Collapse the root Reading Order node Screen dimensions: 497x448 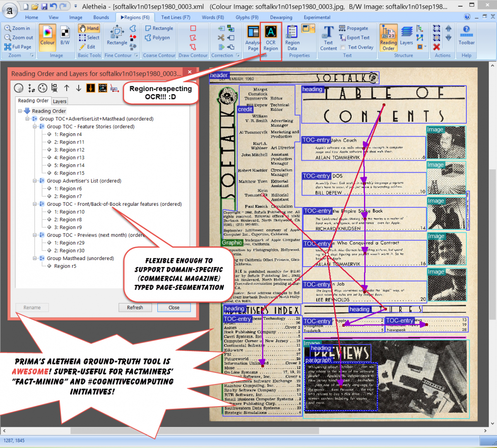(20, 111)
